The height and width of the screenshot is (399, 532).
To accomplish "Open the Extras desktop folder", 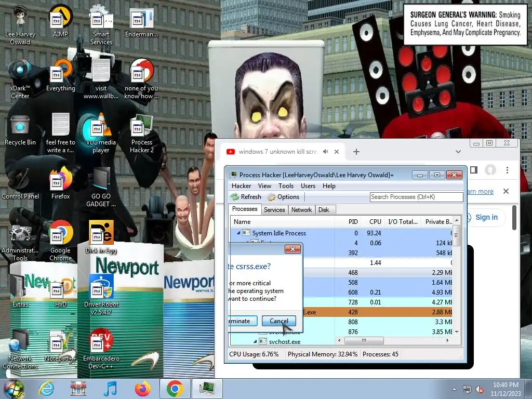I will tap(20, 292).
